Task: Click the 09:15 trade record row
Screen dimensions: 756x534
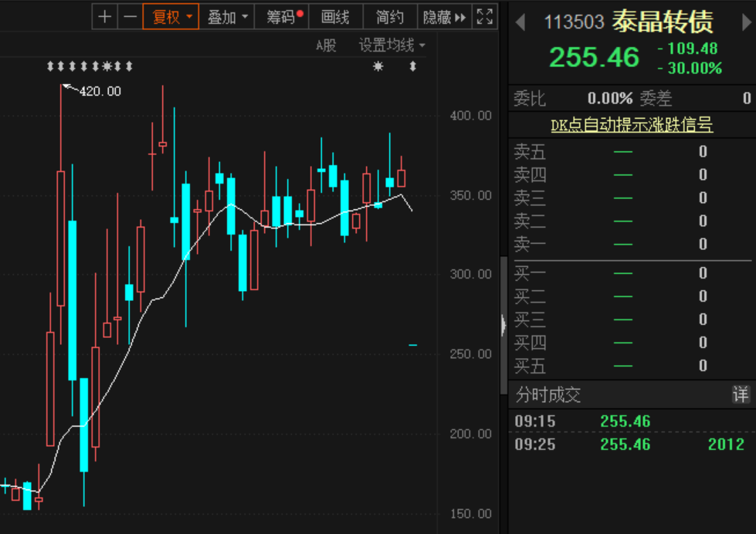Action: [632, 421]
